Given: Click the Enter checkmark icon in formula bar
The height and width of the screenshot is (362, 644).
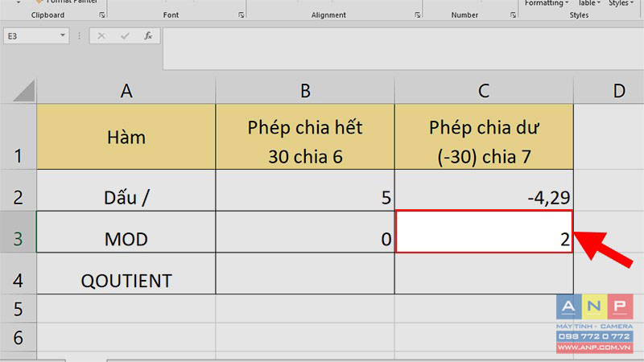Looking at the screenshot, I should click(x=125, y=36).
